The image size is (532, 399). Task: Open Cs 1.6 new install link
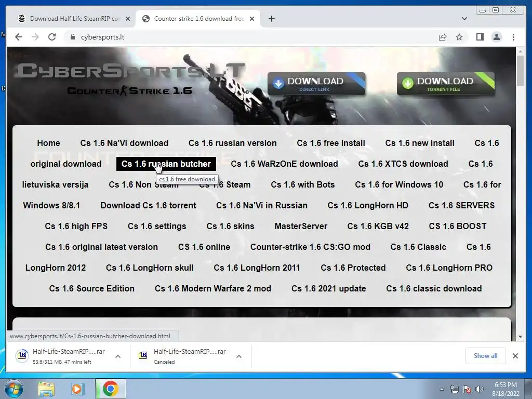[420, 143]
